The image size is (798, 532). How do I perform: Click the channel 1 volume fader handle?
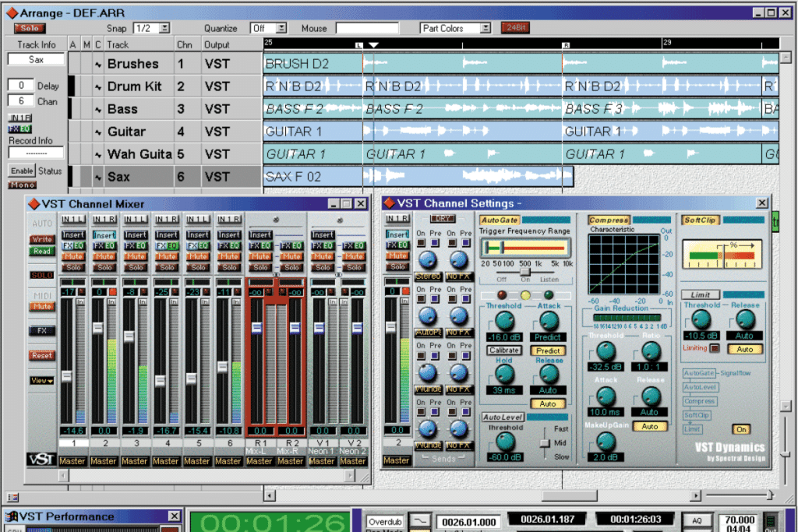point(67,376)
